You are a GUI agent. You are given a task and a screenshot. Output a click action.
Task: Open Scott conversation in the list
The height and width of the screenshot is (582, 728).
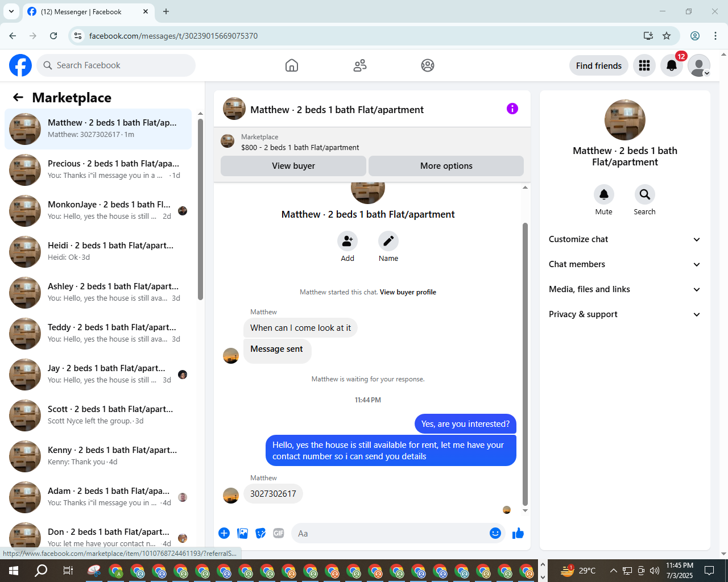point(98,415)
